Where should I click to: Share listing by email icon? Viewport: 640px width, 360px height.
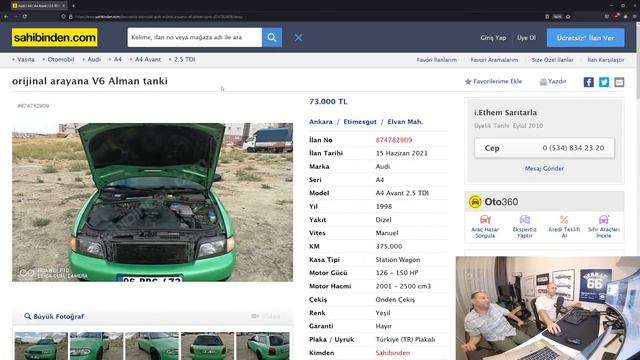click(x=619, y=82)
